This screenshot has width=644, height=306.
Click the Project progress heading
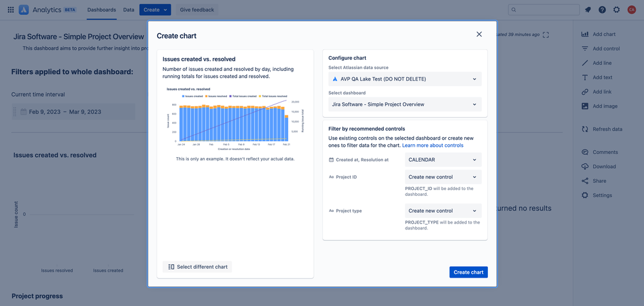37,296
